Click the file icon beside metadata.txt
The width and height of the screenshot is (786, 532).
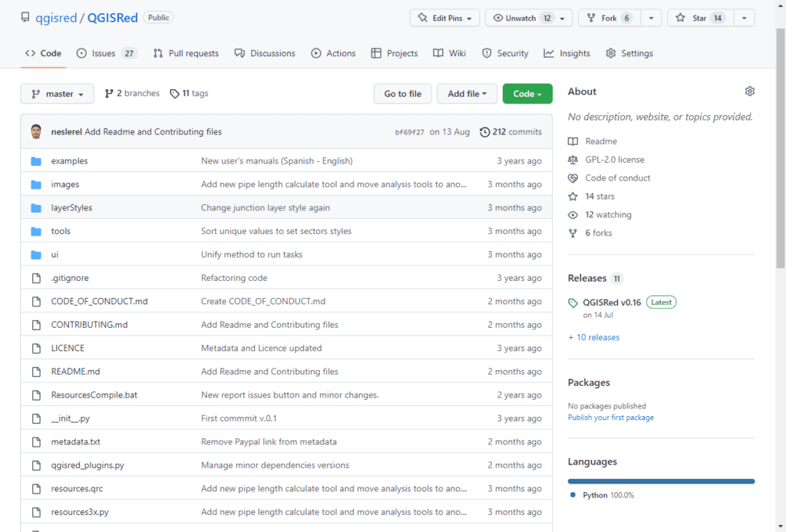point(36,442)
